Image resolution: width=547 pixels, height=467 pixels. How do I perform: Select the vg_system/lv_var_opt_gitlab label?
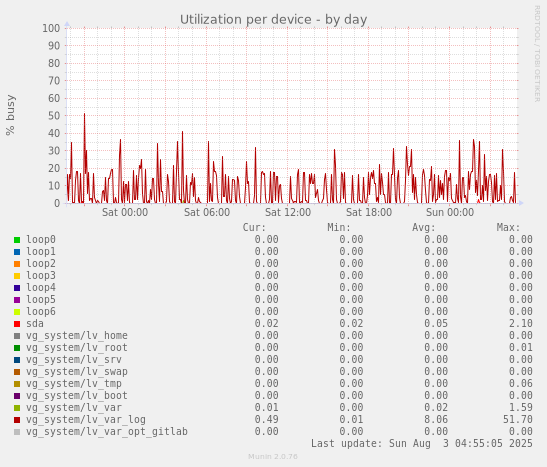(107, 431)
